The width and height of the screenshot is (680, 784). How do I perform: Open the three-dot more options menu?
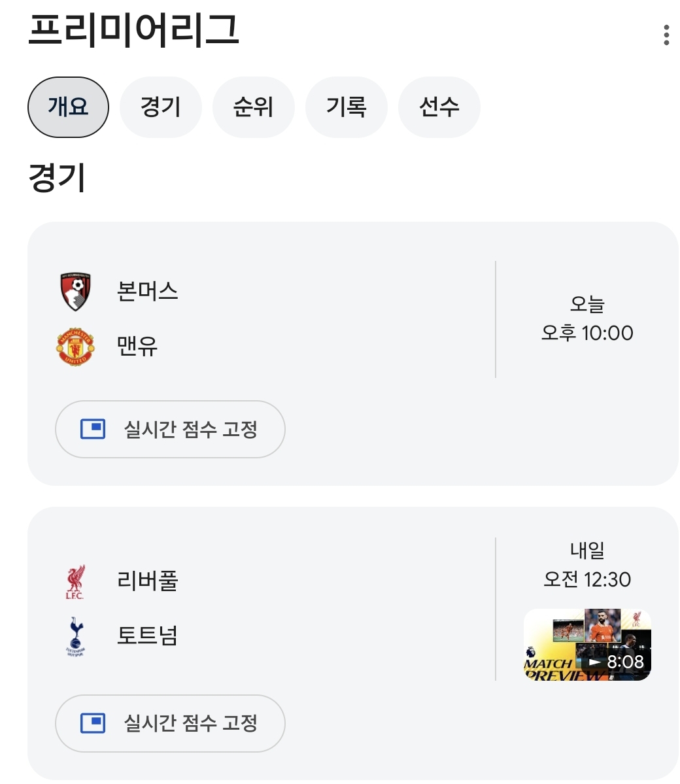coord(666,35)
